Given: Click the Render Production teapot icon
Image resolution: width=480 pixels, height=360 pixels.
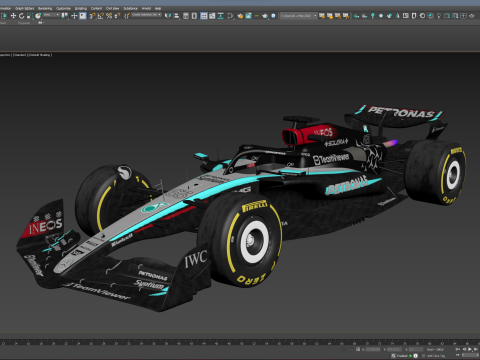Looking at the screenshot, I should [265, 16].
